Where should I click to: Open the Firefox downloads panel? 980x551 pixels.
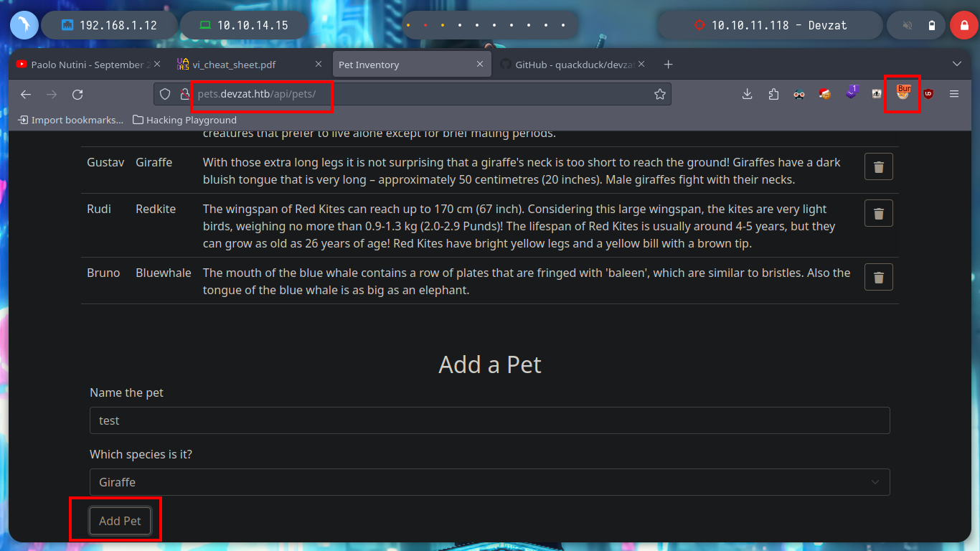coord(748,94)
